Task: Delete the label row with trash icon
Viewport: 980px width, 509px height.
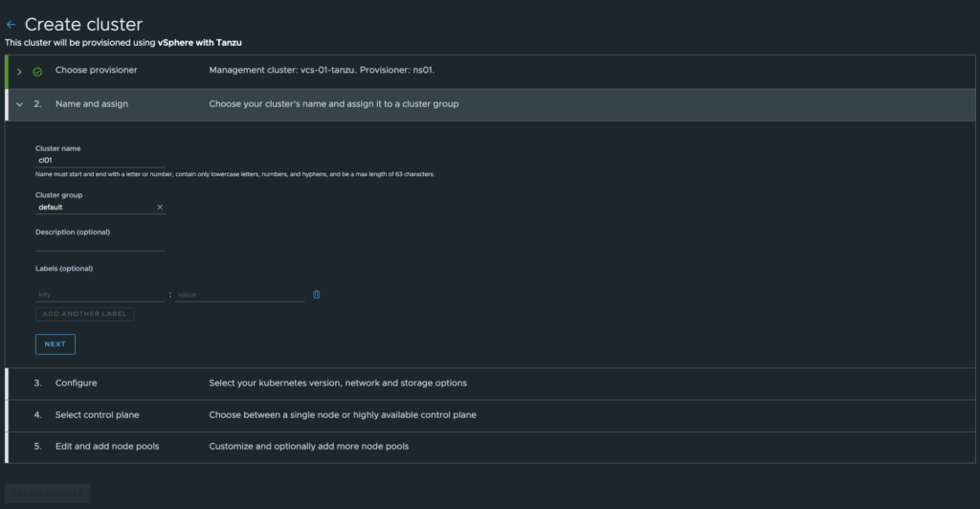Action: coord(316,294)
